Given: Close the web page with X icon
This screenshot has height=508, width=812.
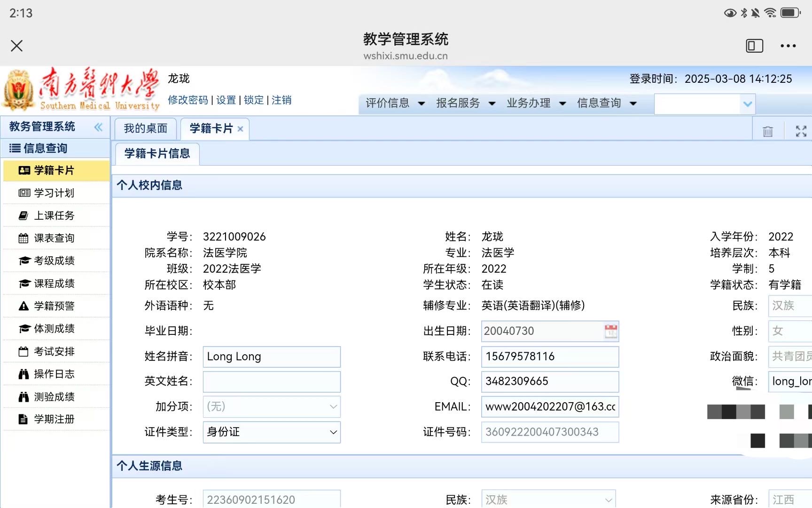Looking at the screenshot, I should [17, 46].
